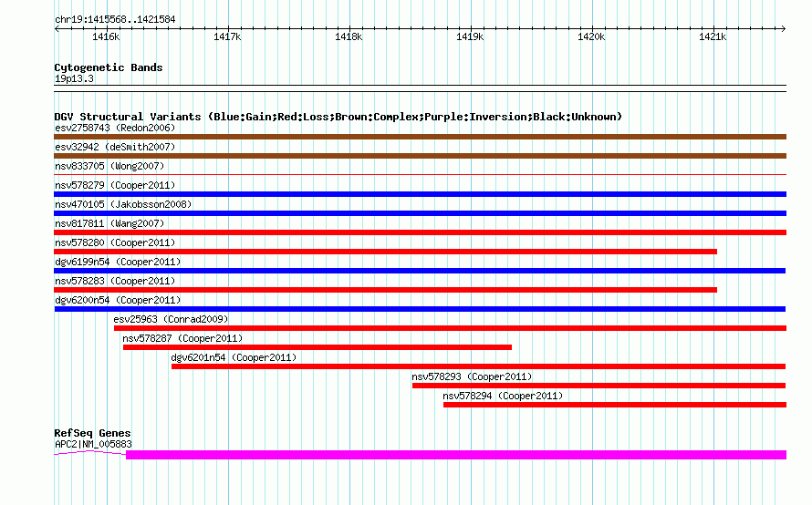Open the RefSeq Genes track title
Viewport: 812px width, 505px height.
[x=92, y=433]
